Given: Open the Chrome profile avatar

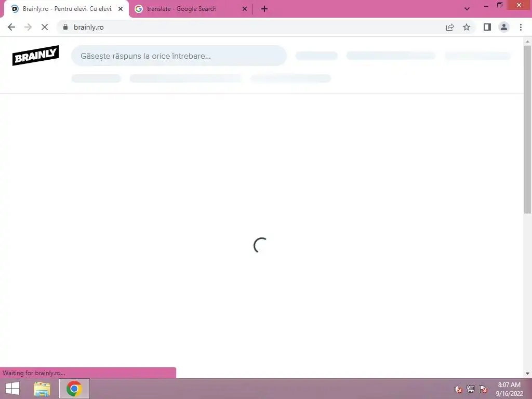Looking at the screenshot, I should click(504, 27).
